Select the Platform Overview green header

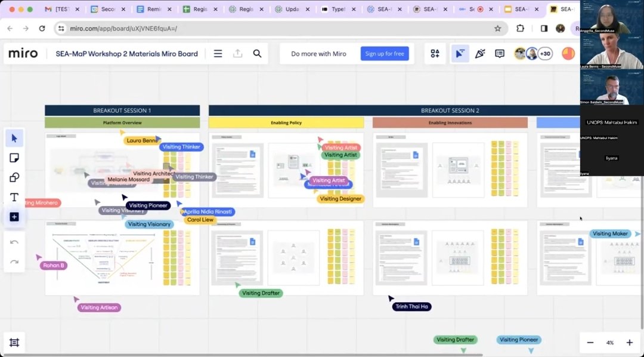[122, 122]
